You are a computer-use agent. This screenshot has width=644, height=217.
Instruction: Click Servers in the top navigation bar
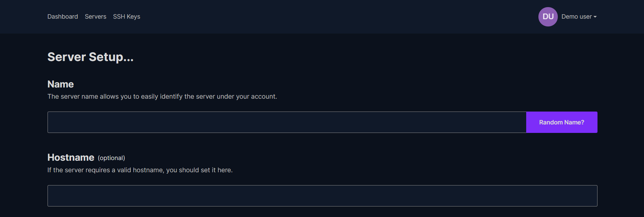(95, 16)
